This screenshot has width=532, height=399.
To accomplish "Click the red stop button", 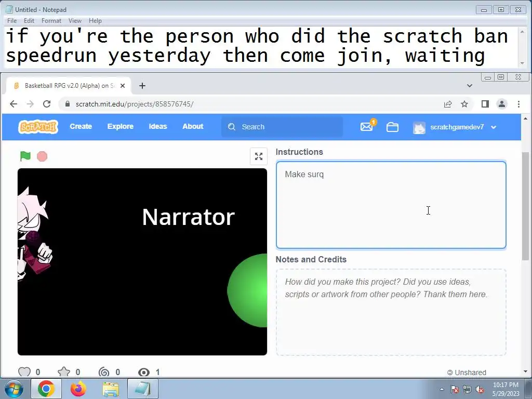I will point(42,156).
